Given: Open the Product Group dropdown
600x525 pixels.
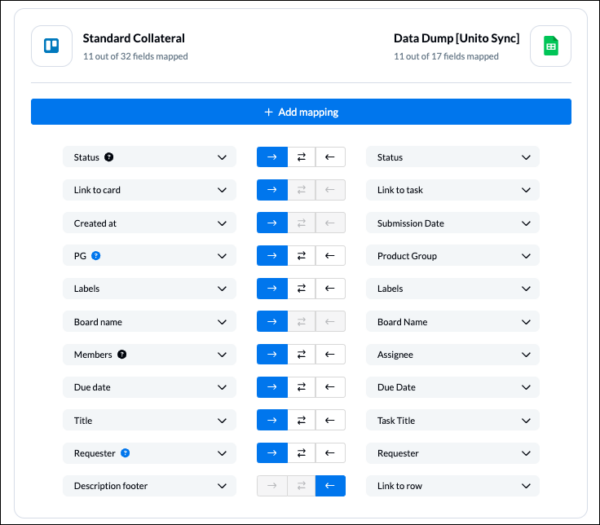Looking at the screenshot, I should (x=453, y=256).
